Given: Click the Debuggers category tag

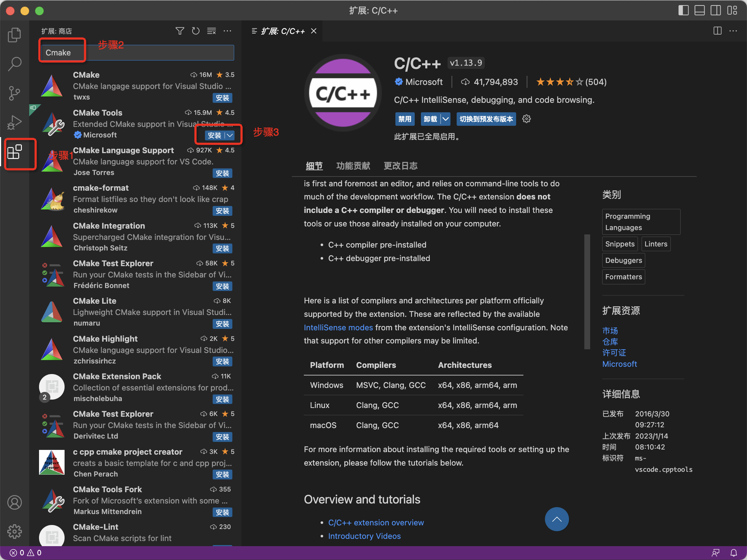Looking at the screenshot, I should pos(623,260).
